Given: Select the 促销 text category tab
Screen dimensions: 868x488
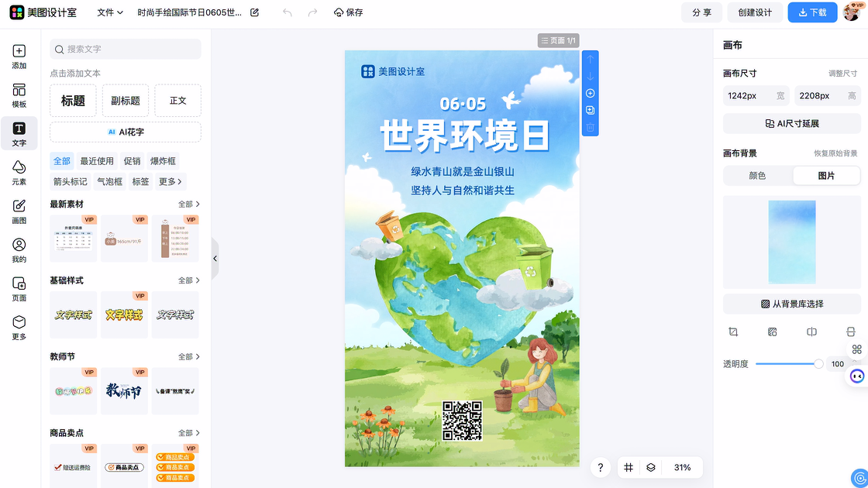Looking at the screenshot, I should point(132,161).
